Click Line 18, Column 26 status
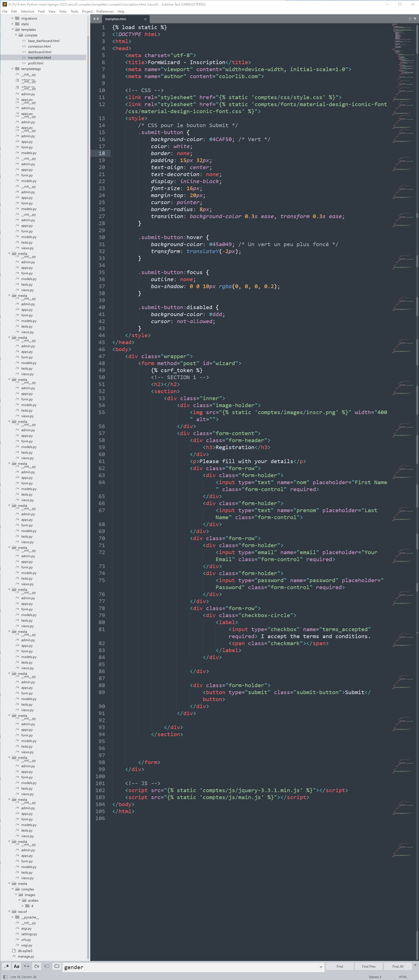This screenshot has width=419, height=980. (23, 977)
